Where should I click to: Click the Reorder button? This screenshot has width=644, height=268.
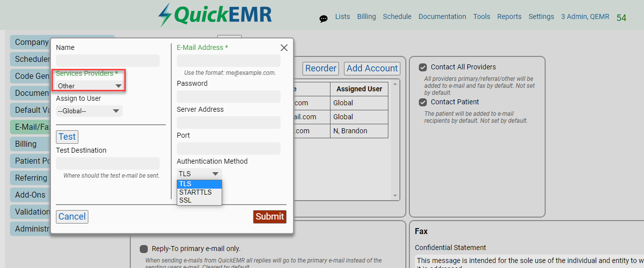(321, 68)
